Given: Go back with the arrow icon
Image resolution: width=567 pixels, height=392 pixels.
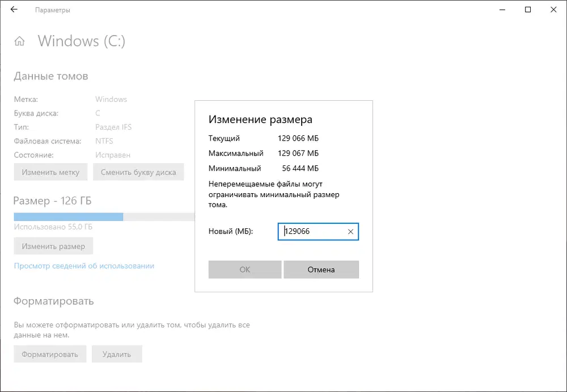Looking at the screenshot, I should pos(14,10).
